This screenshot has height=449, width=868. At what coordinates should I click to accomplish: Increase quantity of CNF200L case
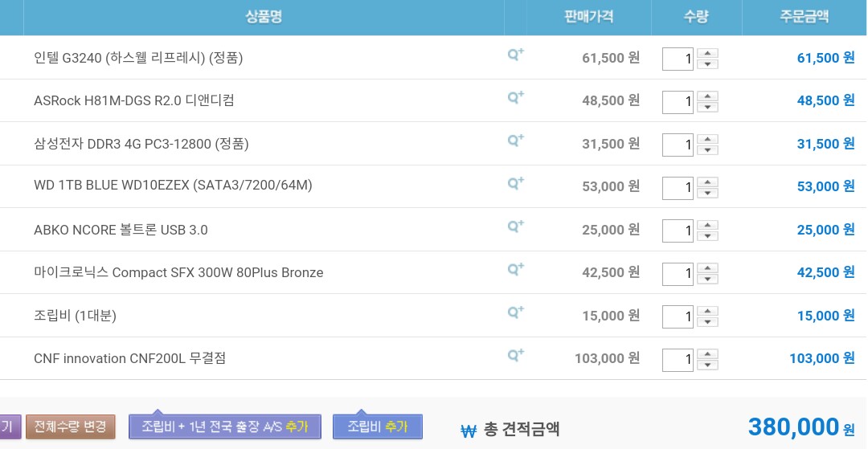pyautogui.click(x=707, y=353)
